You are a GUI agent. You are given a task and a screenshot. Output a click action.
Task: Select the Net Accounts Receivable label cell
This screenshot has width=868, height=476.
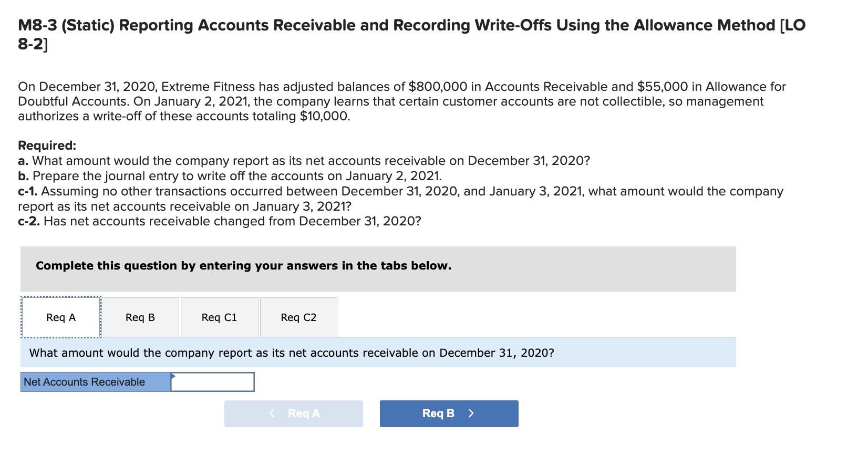pos(95,382)
